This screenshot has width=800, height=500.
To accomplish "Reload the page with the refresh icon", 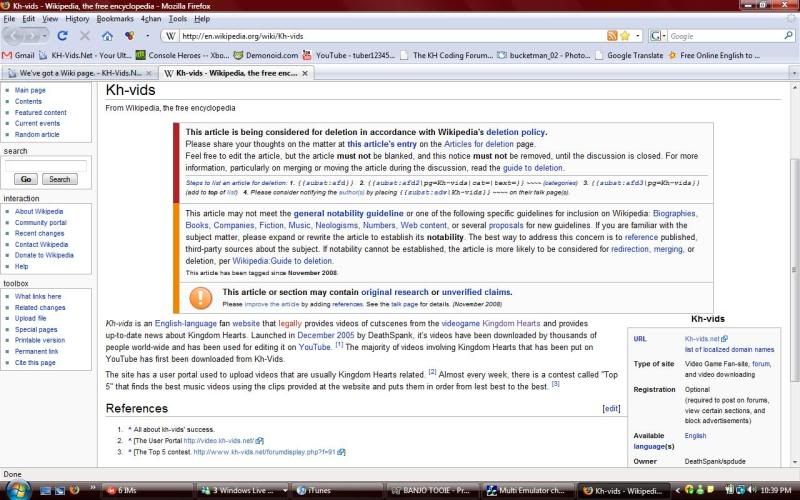I will [x=63, y=36].
